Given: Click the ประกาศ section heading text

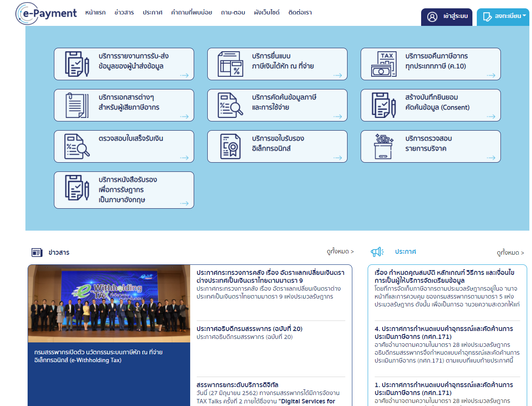Looking at the screenshot, I should point(405,252).
